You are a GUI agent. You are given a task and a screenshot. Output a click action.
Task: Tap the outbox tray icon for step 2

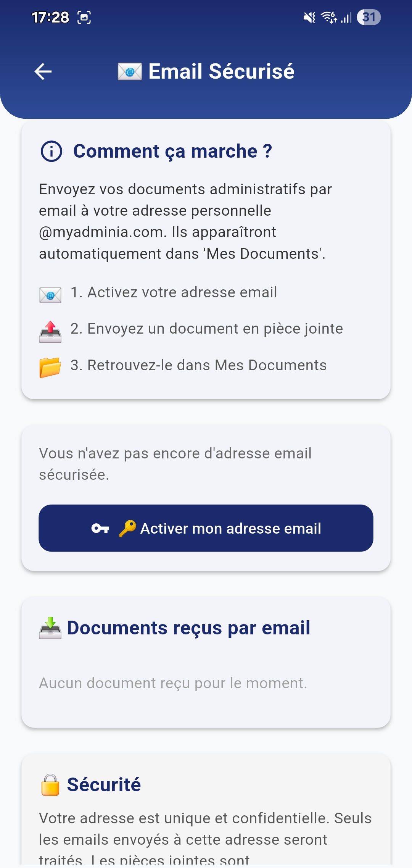[50, 331]
